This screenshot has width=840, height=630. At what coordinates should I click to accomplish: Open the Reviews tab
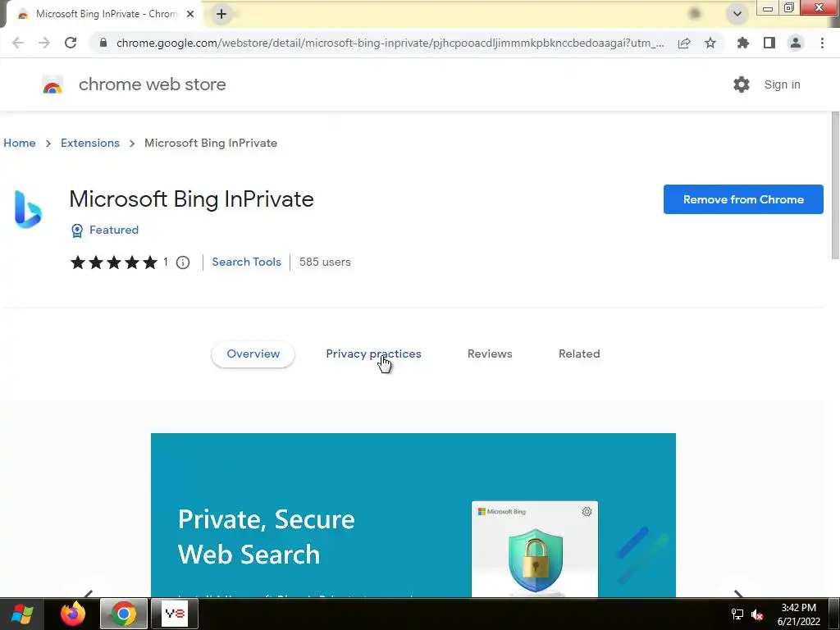(x=490, y=354)
